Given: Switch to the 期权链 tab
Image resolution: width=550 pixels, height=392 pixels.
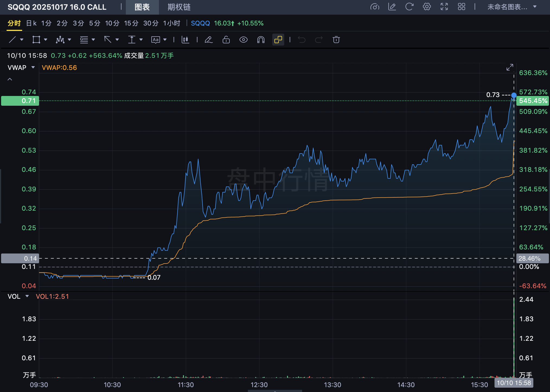Looking at the screenshot, I should pyautogui.click(x=179, y=7).
